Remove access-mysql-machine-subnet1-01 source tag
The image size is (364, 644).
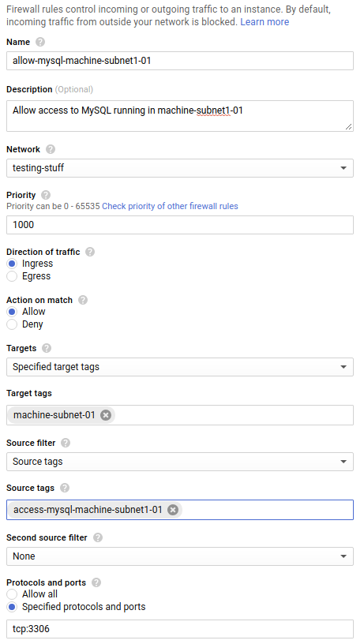pyautogui.click(x=173, y=510)
